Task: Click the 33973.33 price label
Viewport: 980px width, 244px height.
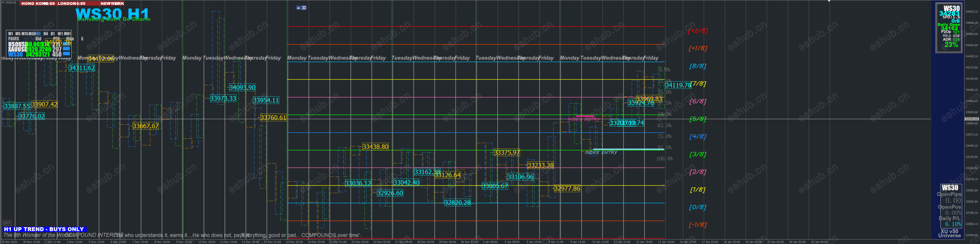Action: click(223, 98)
